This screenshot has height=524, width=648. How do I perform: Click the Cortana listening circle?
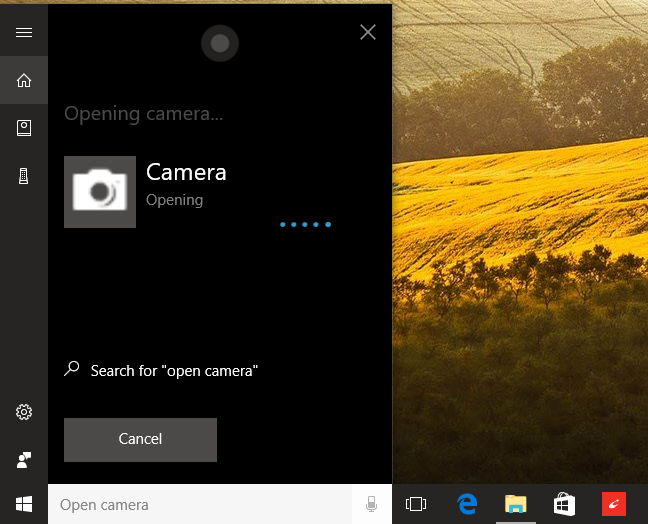click(220, 43)
